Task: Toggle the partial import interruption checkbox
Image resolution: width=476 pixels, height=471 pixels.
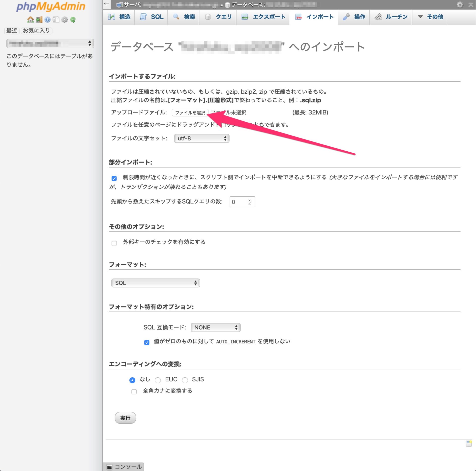Action: 114,178
